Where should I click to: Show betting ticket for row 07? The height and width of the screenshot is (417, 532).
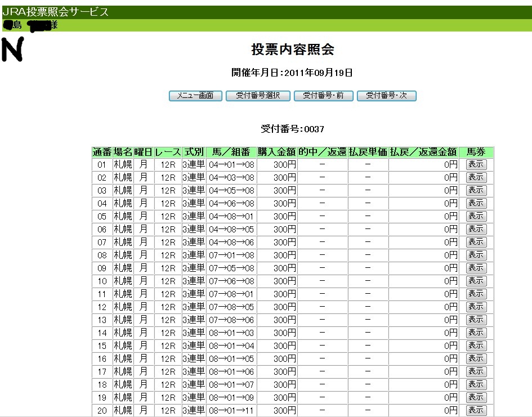click(476, 242)
